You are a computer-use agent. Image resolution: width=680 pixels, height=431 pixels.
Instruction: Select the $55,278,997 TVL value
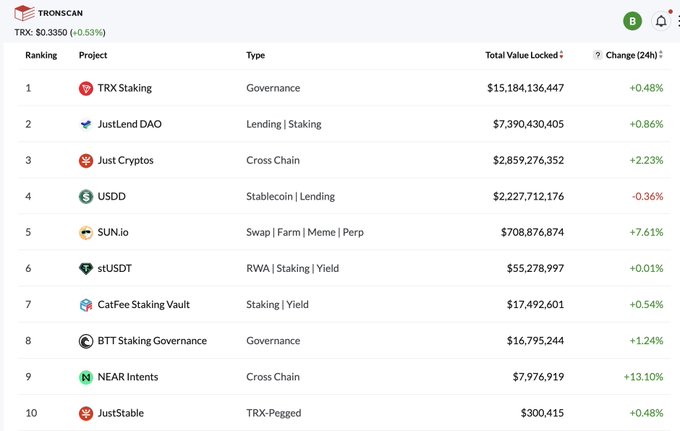tap(536, 268)
